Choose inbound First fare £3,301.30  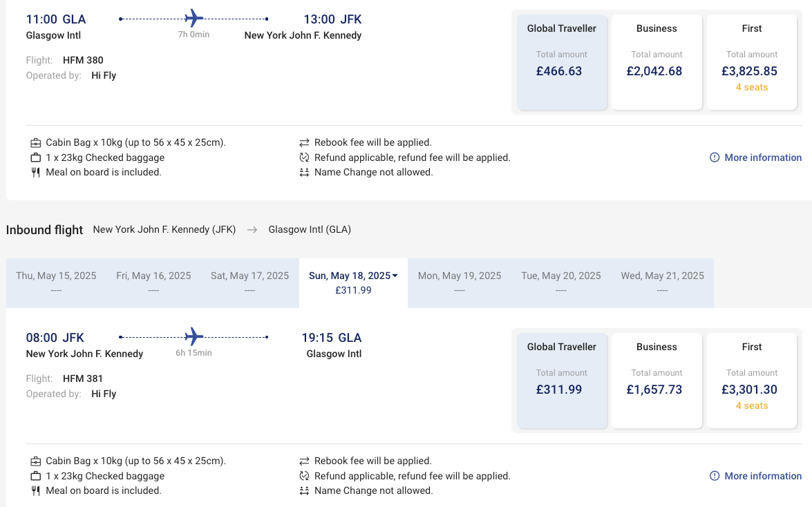pos(752,381)
